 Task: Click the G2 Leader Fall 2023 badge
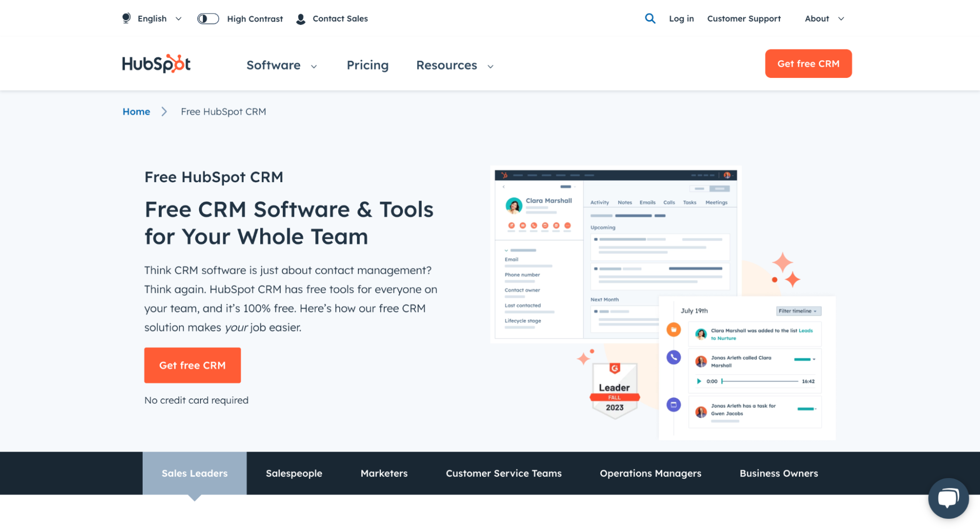(x=615, y=390)
